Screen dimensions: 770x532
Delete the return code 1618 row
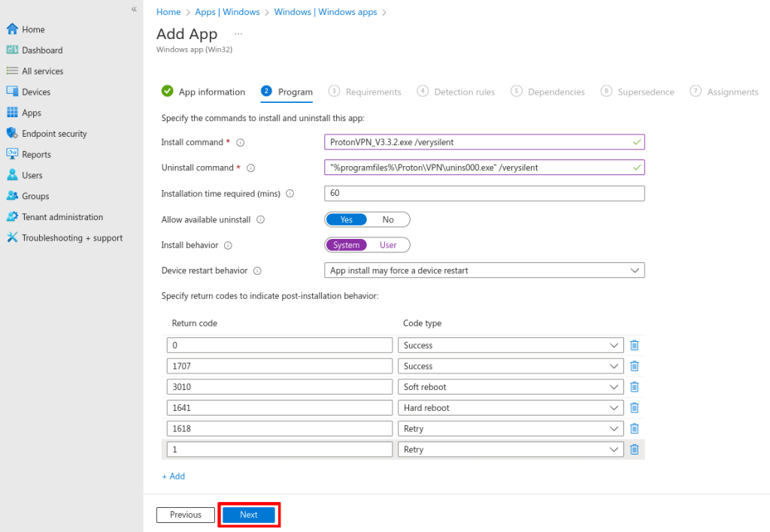click(x=635, y=428)
